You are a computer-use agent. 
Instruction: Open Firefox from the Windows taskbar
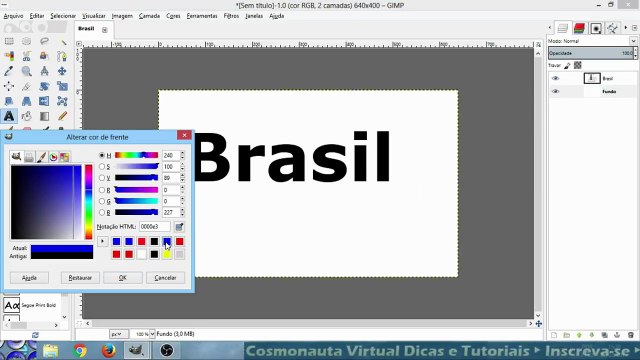(108, 351)
